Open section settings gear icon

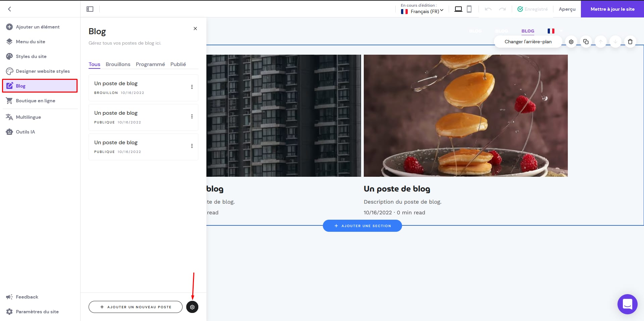click(571, 42)
